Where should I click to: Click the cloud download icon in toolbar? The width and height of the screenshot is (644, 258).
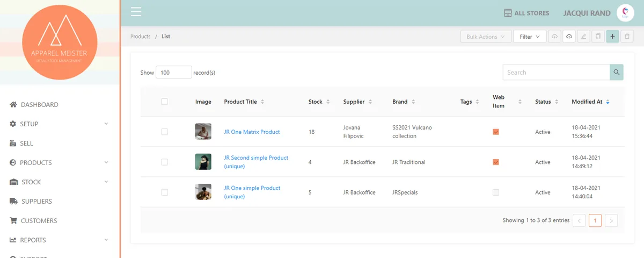pyautogui.click(x=554, y=37)
